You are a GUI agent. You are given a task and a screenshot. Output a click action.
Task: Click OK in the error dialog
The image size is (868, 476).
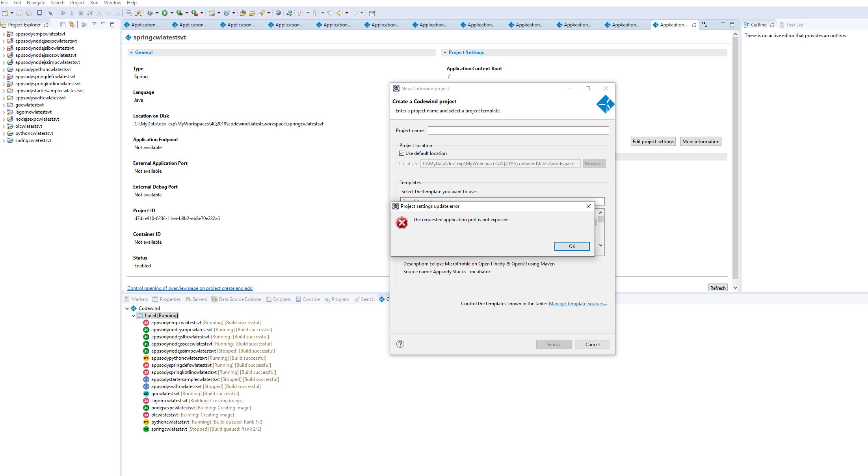pos(572,246)
